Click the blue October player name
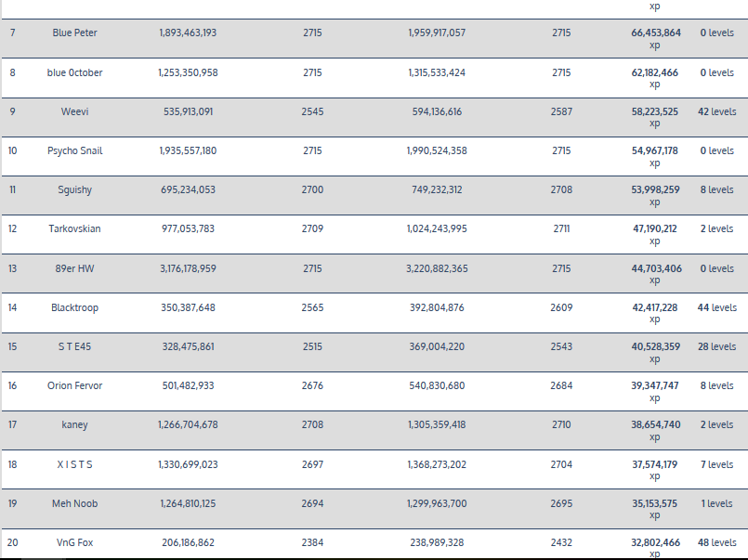748x560 pixels. (x=74, y=72)
